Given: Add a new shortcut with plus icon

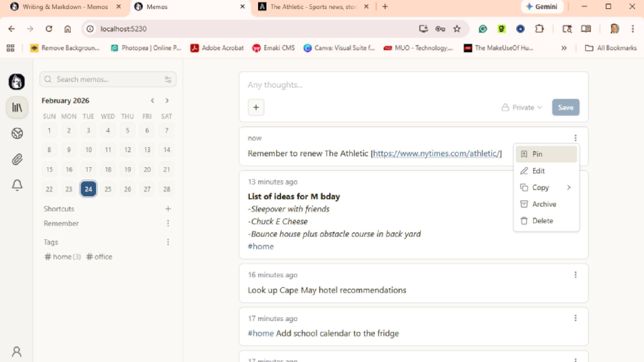Looking at the screenshot, I should click(168, 209).
